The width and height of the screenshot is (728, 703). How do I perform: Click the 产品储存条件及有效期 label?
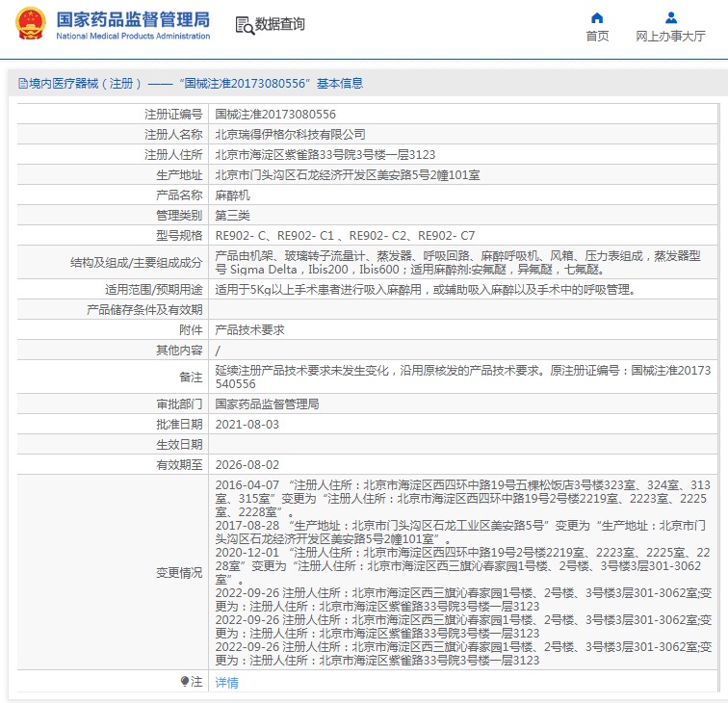tap(144, 310)
